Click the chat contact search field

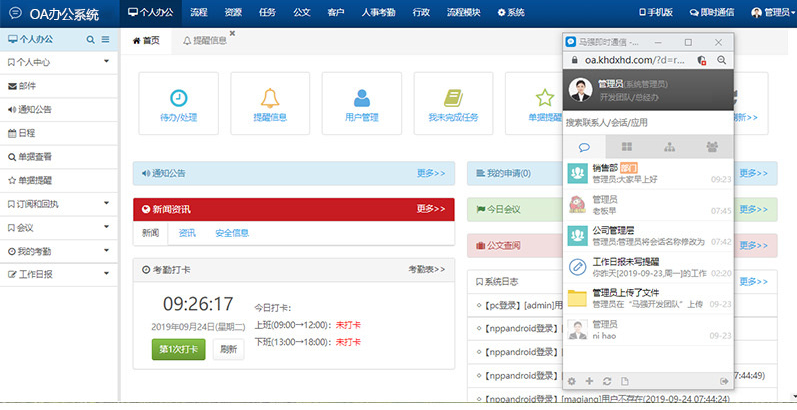[x=647, y=122]
